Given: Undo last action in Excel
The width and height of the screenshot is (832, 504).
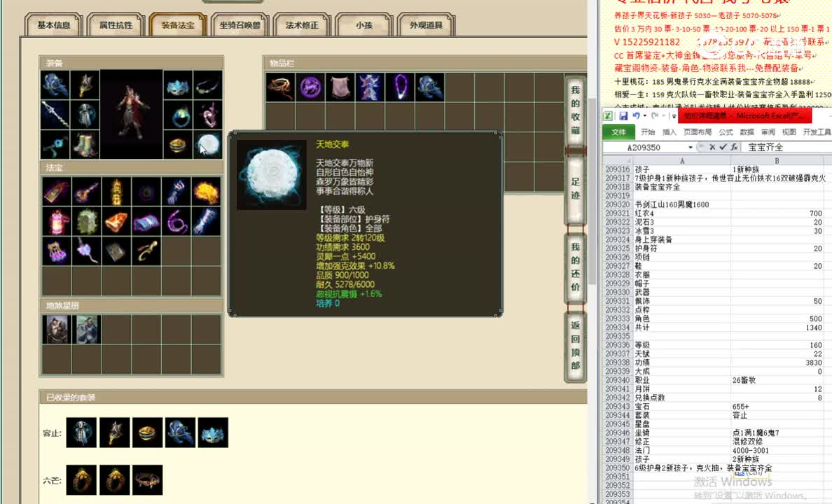Looking at the screenshot, I should click(x=636, y=115).
